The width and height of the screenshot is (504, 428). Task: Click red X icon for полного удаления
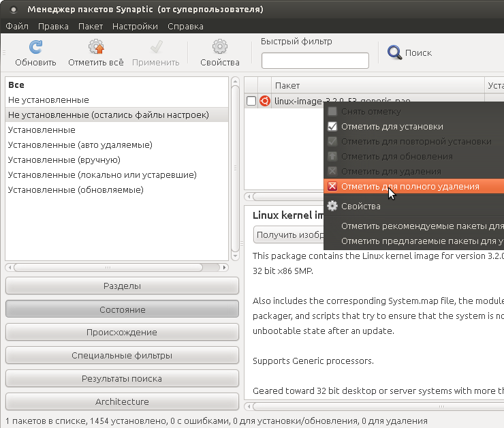(332, 186)
